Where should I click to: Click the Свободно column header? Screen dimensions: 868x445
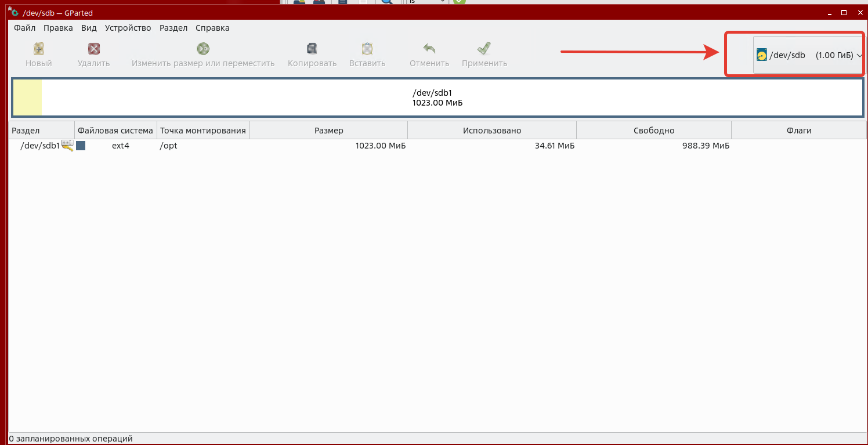(x=654, y=131)
